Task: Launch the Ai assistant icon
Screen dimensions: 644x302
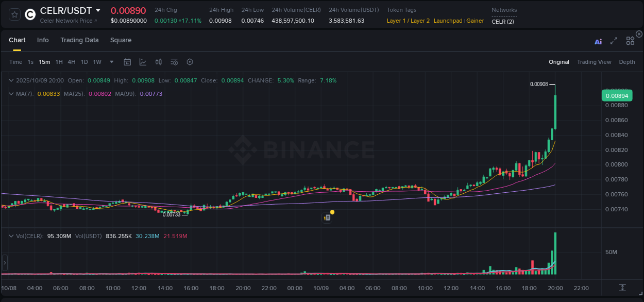Action: (x=598, y=41)
